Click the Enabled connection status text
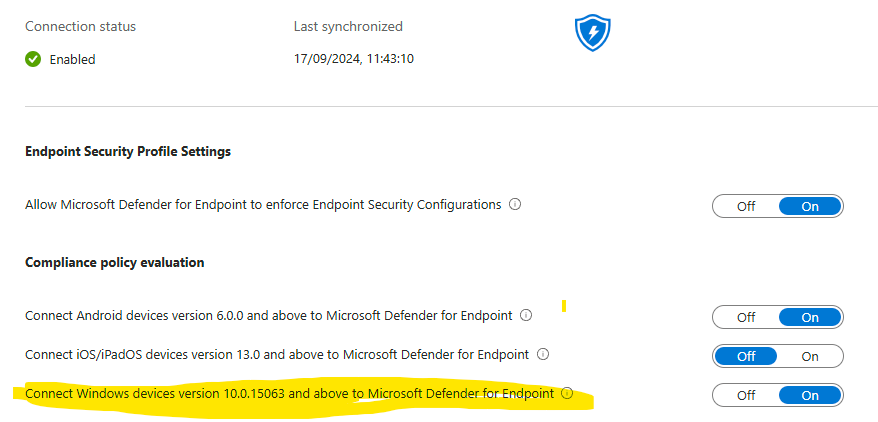878x422 pixels. [x=72, y=59]
